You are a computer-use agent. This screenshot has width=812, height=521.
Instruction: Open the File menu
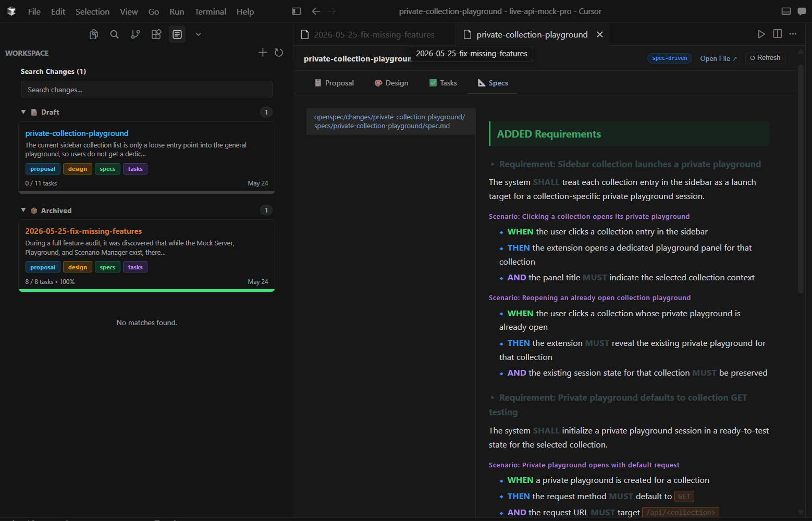pos(34,11)
